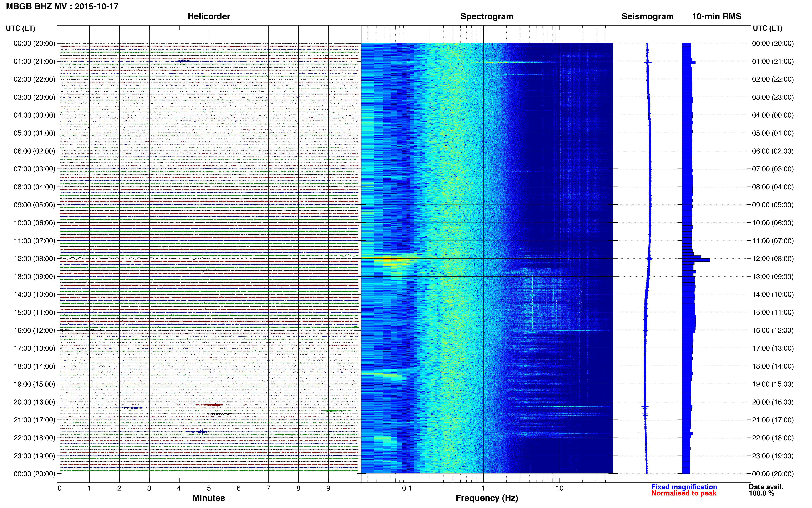Click the 02:00 (22:00) label beside the RMS panel

(x=773, y=79)
